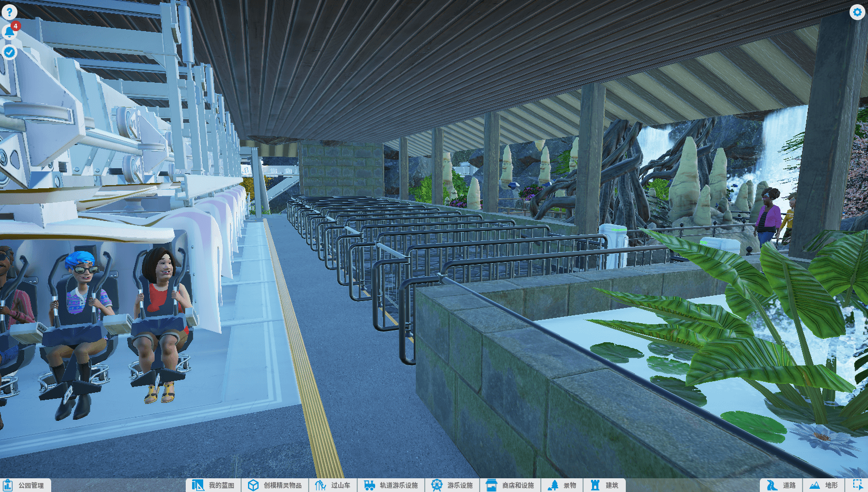Open the 道路 paths tool
This screenshot has width=868, height=492.
(x=781, y=485)
